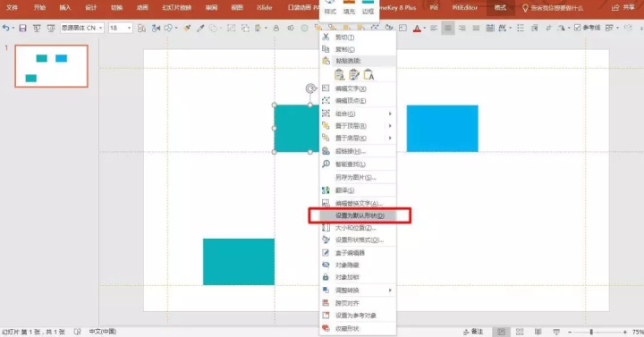Open the 切换 ribbon tab

116,8
